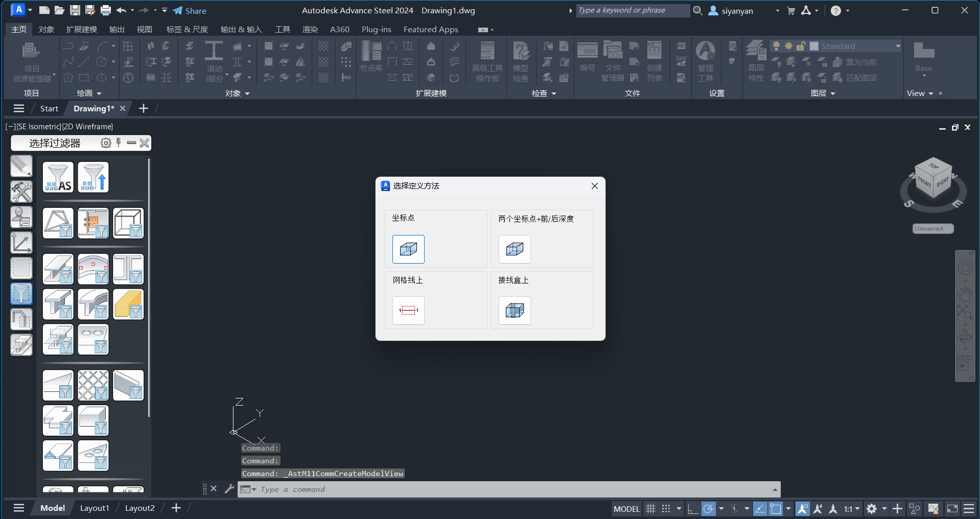The image size is (980, 519).
Task: Select the grating crosshatch filter icon
Action: point(93,385)
